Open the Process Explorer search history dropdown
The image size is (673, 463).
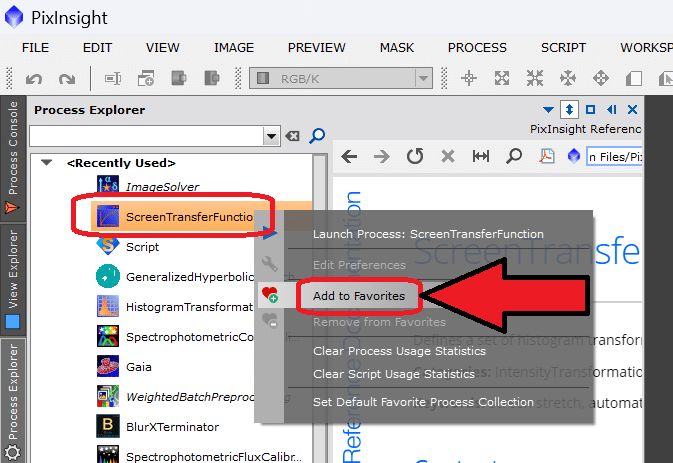271,136
